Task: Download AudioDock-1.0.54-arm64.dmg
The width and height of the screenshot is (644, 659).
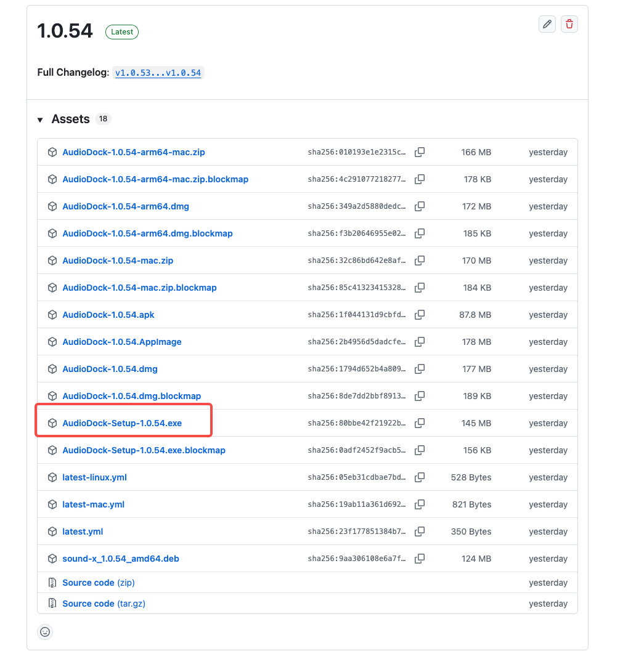Action: (x=126, y=206)
